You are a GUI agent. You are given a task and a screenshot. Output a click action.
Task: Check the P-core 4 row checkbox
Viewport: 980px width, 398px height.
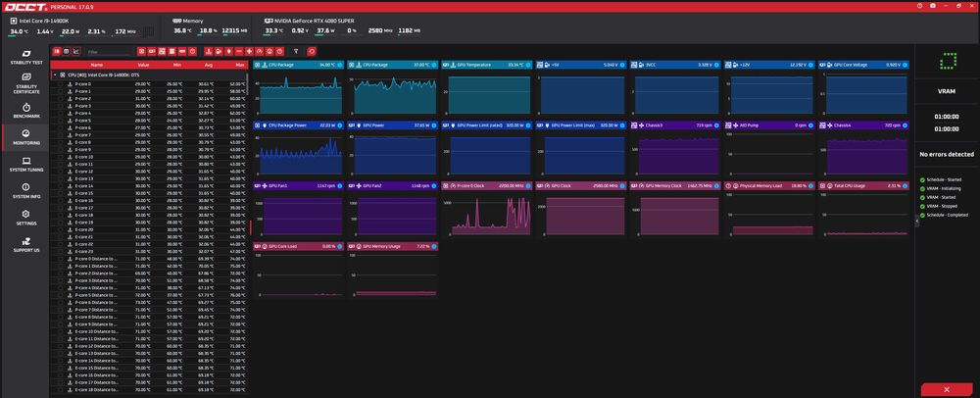point(61,113)
